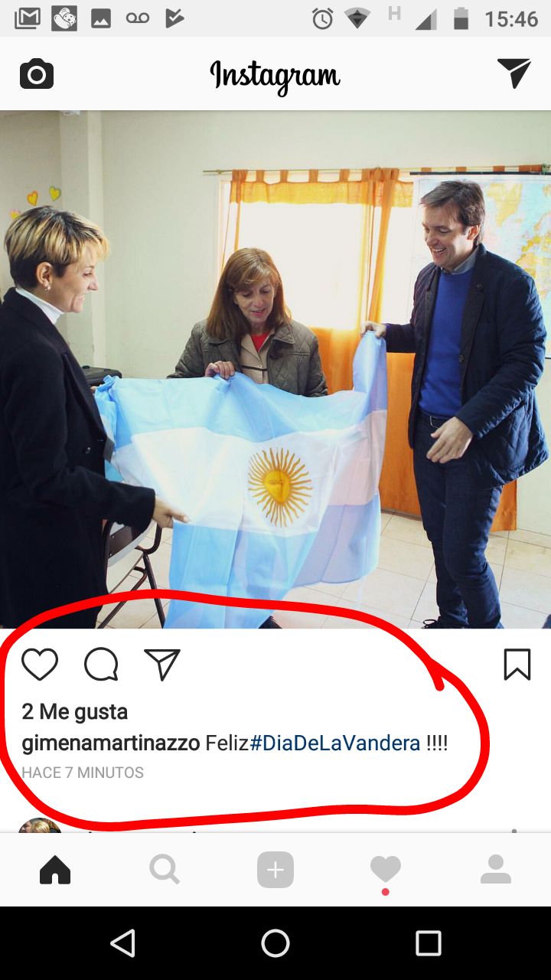Tap the Instagram logo header

point(275,76)
